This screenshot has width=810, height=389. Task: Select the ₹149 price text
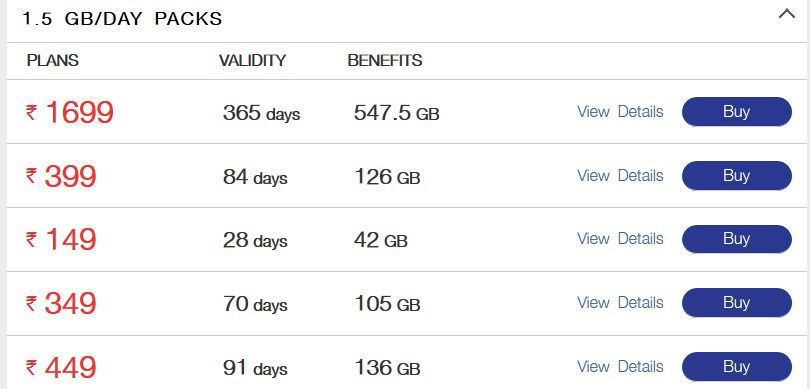(x=61, y=240)
